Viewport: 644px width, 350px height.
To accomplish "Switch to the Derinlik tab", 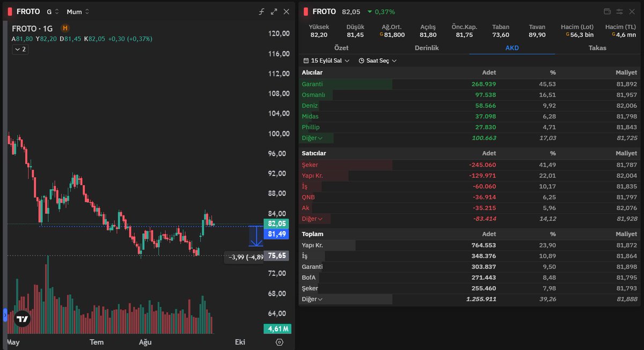I will pos(427,48).
